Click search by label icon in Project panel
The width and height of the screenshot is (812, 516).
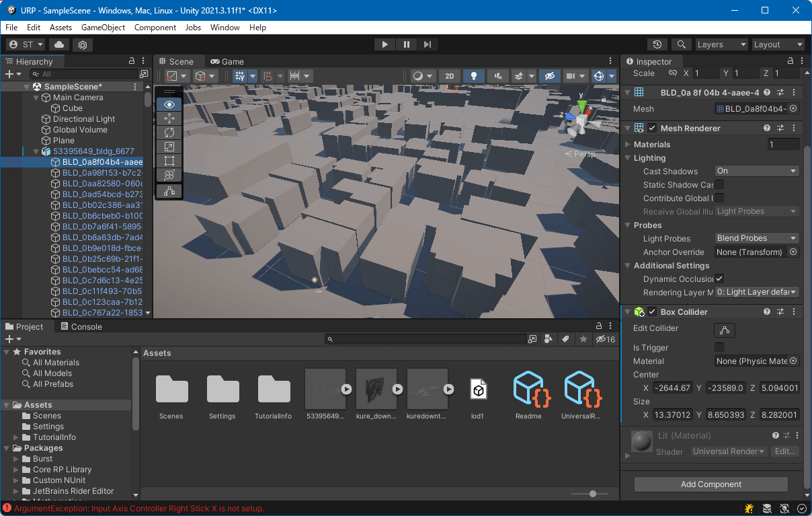[566, 339]
